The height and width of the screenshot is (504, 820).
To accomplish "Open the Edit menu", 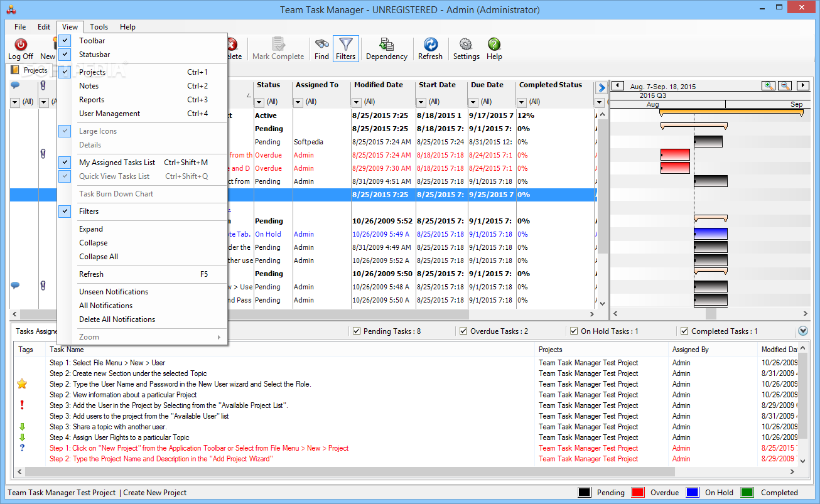I will 44,27.
